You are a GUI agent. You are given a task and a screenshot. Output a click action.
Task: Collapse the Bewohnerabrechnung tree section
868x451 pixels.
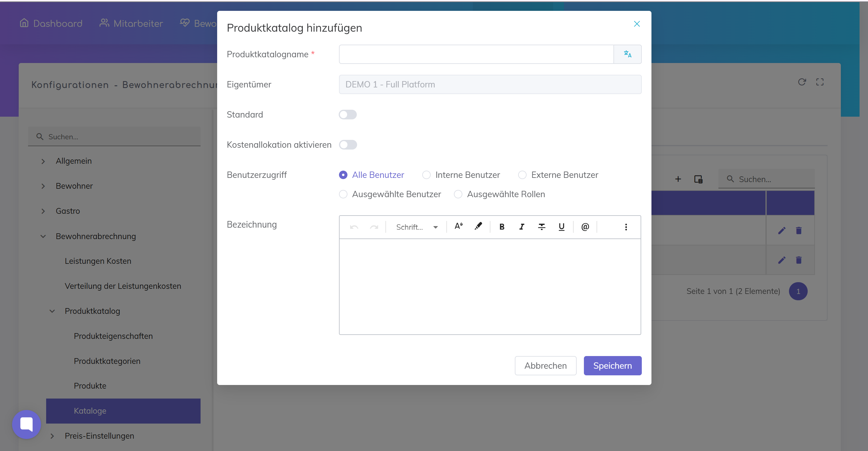43,236
